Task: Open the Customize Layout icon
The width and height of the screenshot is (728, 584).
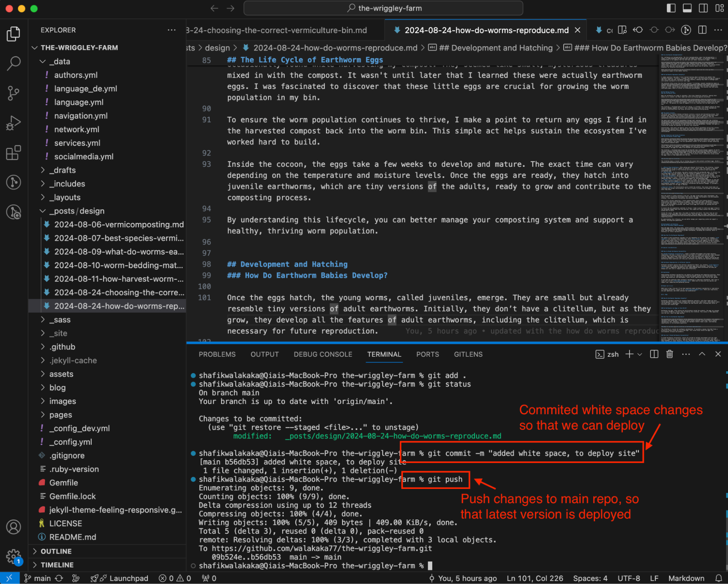Action: pyautogui.click(x=719, y=8)
